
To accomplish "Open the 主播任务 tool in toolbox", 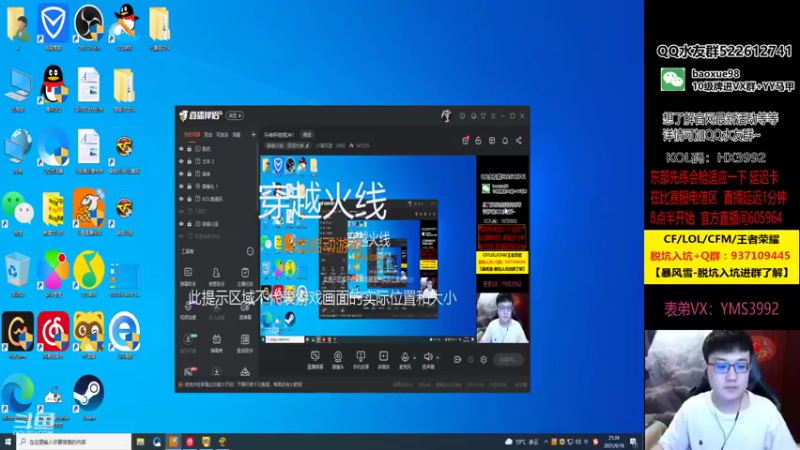I will [245, 276].
